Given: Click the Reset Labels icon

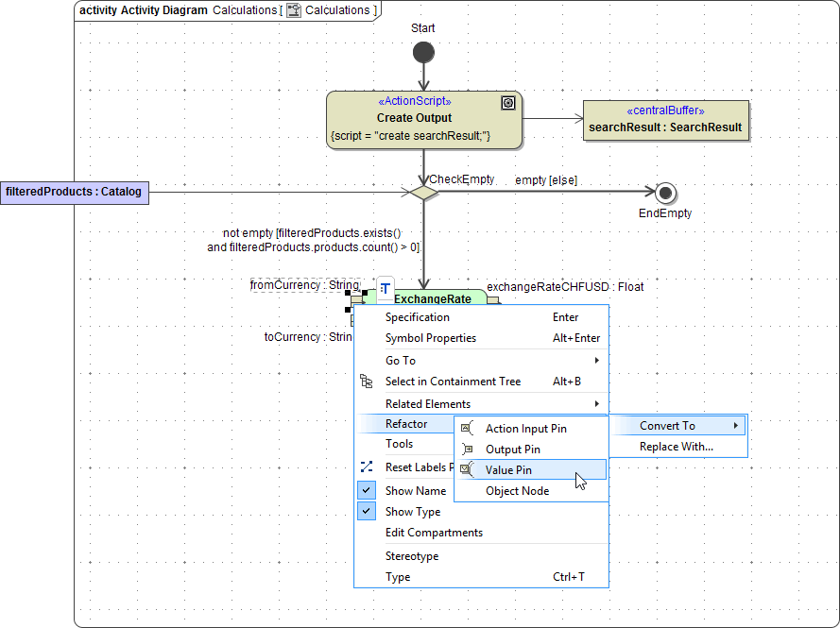Looking at the screenshot, I should point(367,467).
